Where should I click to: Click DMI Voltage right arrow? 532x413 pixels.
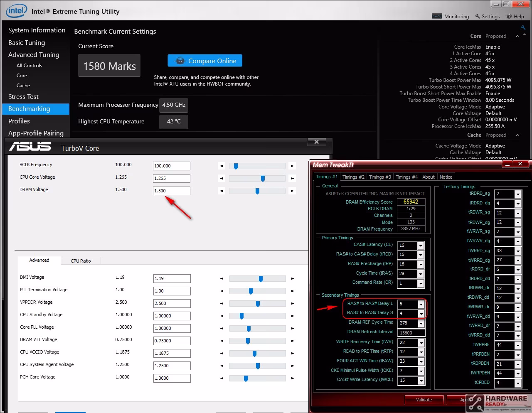[293, 278]
